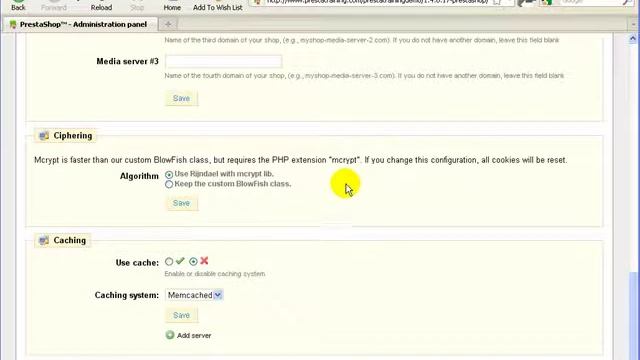Go to Home from the browser toolbar
This screenshot has height=360, width=640.
pyautogui.click(x=172, y=6)
